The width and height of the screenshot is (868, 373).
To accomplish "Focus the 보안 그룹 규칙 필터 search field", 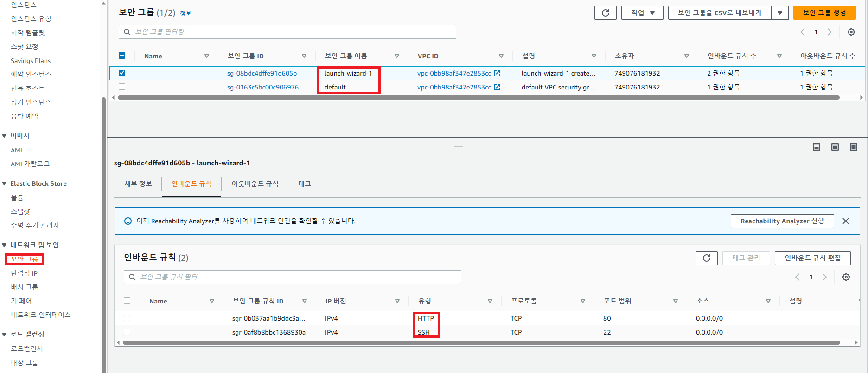I will [293, 277].
